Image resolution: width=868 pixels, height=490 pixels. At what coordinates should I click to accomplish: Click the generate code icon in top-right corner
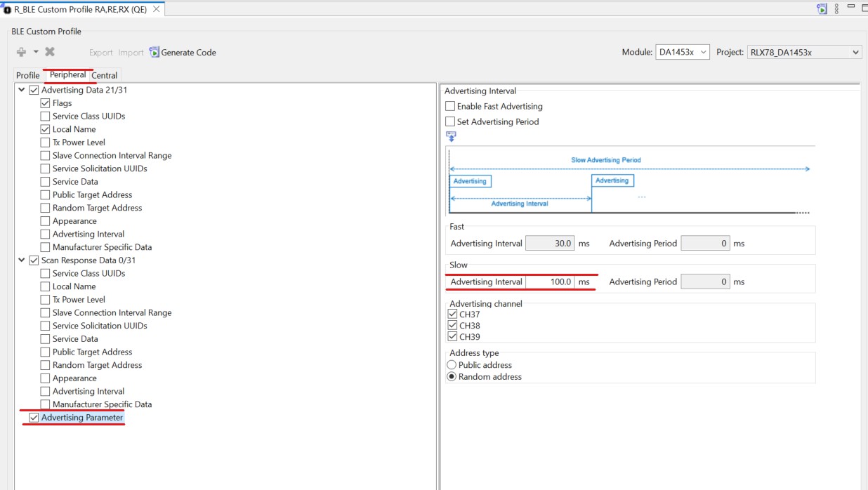(x=822, y=9)
